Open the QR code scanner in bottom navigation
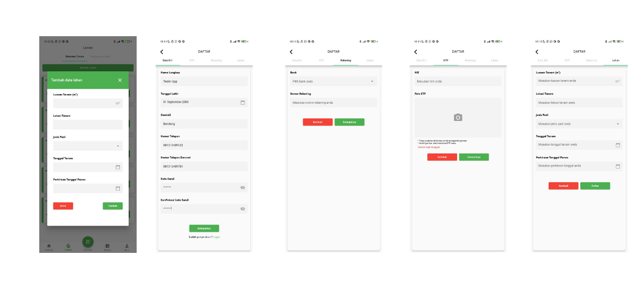 point(88,241)
